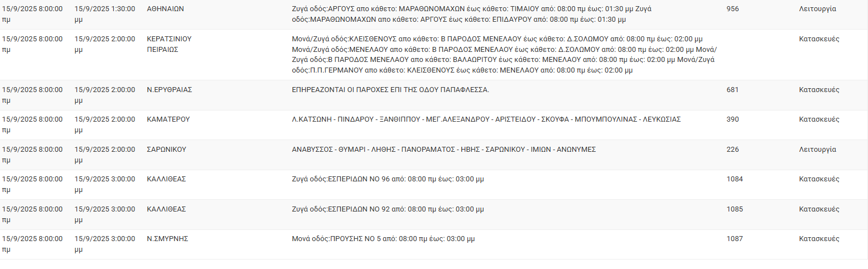The image size is (868, 269).
Task: Select outage number 956
Action: point(733,9)
